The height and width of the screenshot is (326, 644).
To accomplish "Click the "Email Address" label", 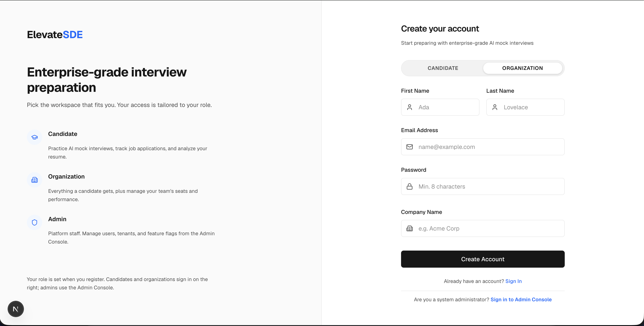I will [x=420, y=130].
